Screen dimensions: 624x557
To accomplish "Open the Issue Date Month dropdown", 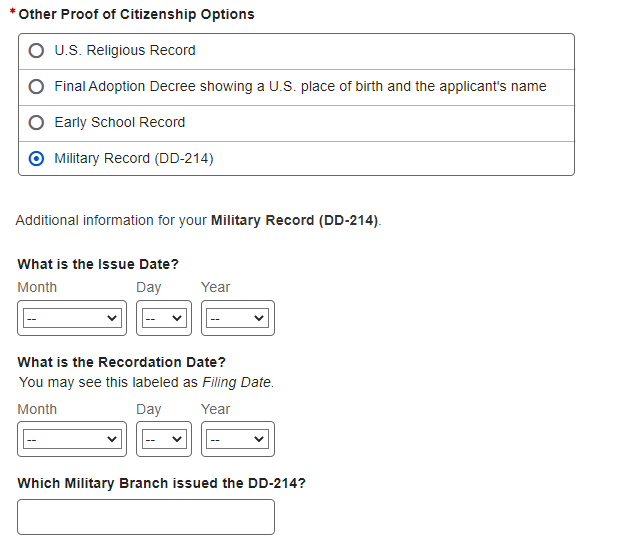I will [x=71, y=318].
